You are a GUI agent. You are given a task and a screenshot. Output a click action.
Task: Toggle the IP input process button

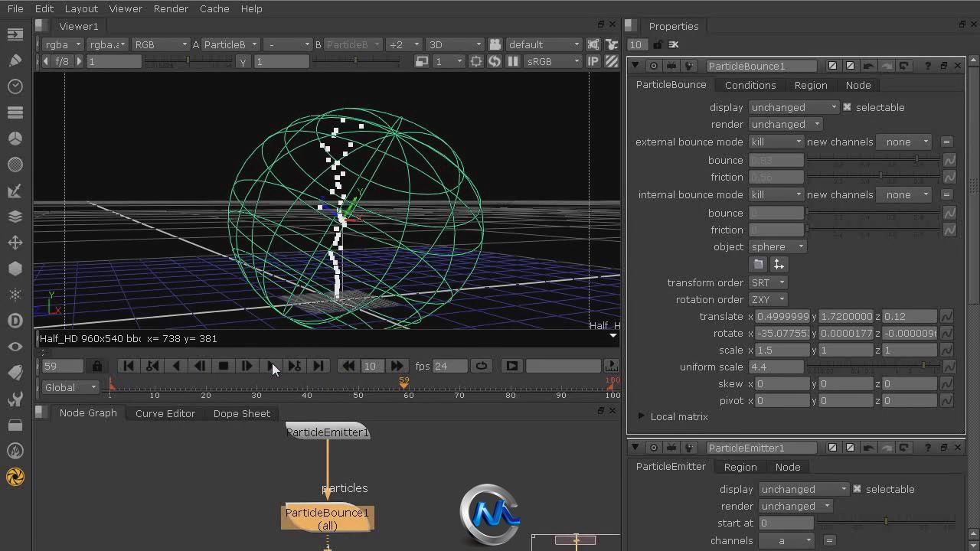[x=593, y=61]
